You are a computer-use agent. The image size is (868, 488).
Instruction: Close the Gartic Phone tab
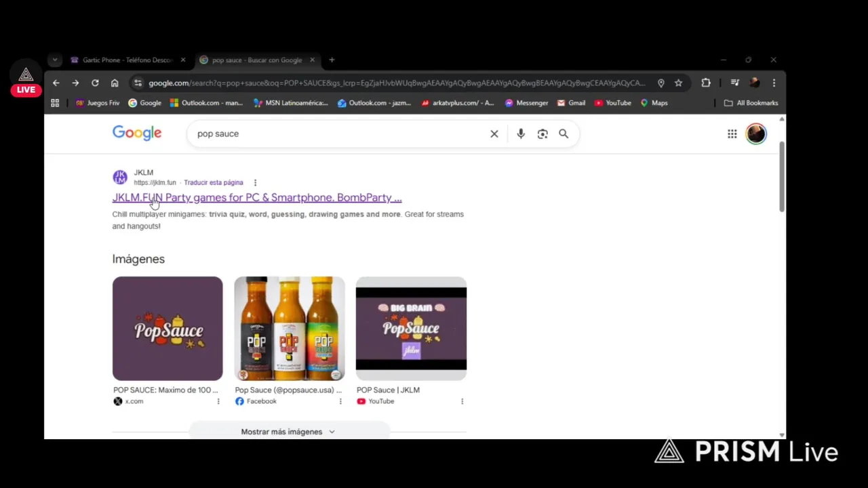click(x=182, y=60)
